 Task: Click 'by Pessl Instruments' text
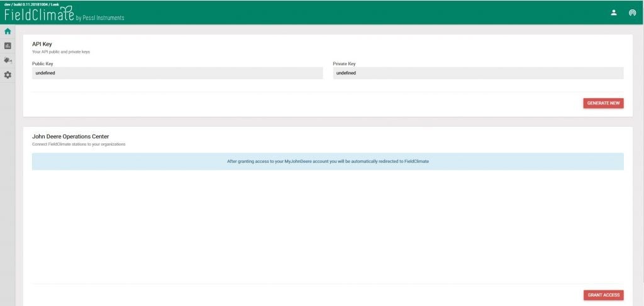[100, 18]
